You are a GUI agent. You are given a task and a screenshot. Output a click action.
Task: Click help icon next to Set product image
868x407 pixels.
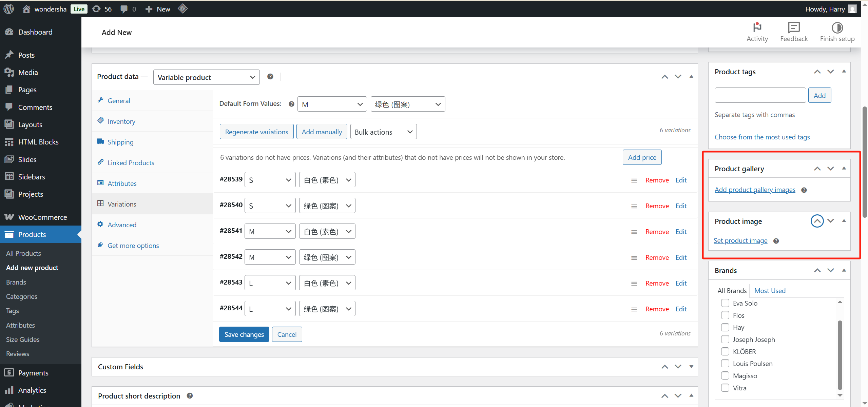(x=776, y=241)
